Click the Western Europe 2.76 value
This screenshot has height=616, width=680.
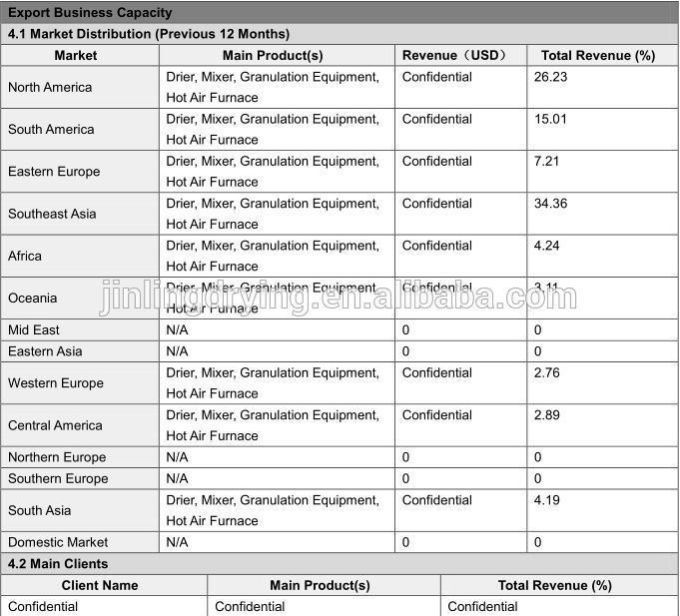click(546, 372)
